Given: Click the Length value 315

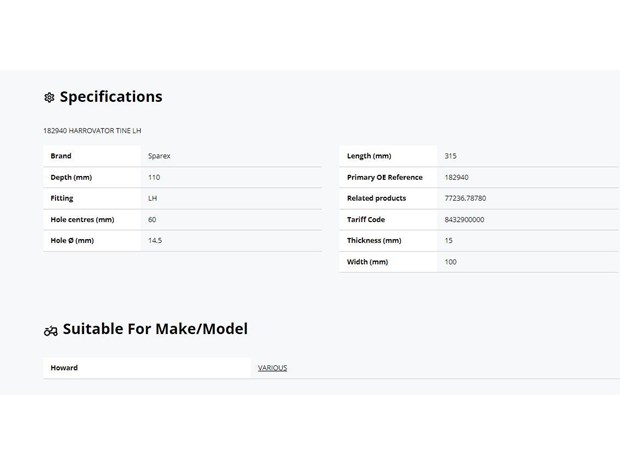Looking at the screenshot, I should 450,156.
